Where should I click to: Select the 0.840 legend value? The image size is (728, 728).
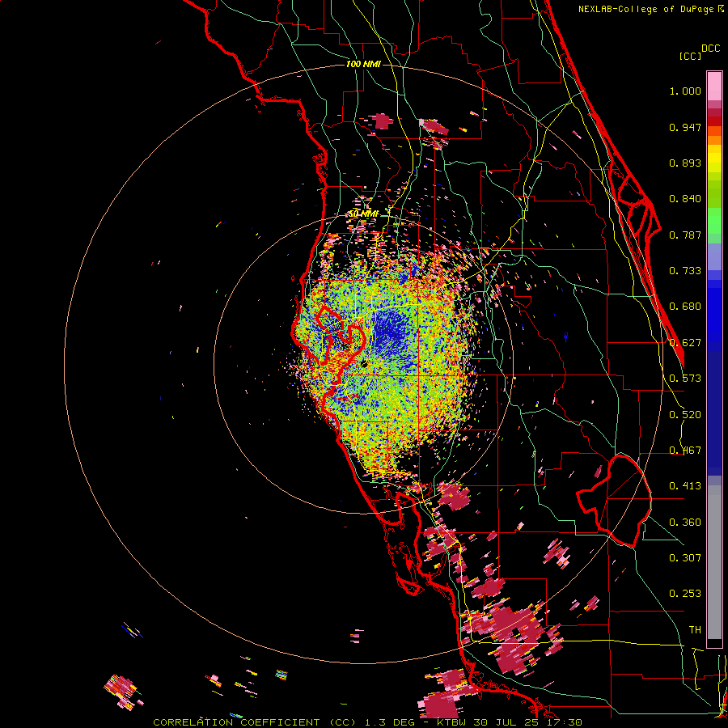click(x=685, y=199)
